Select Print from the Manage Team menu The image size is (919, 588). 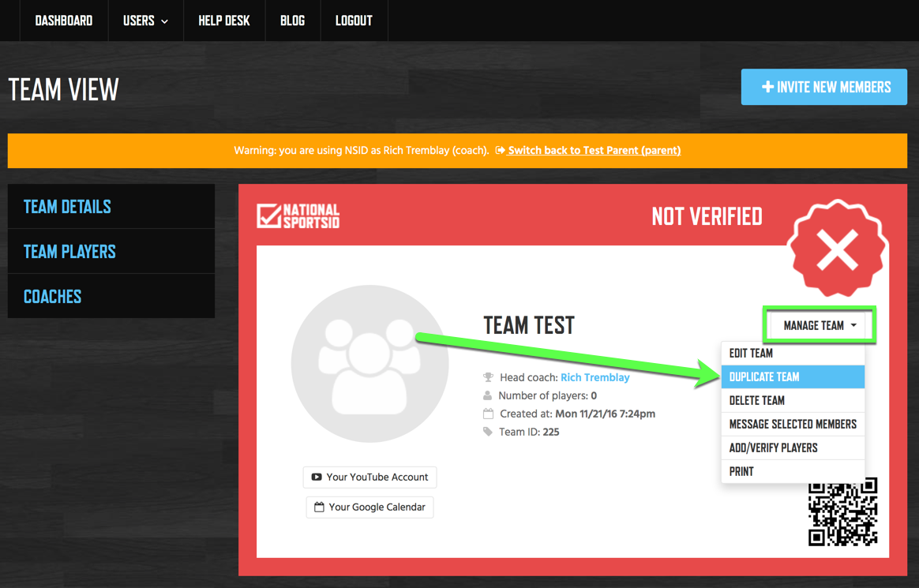(793, 471)
